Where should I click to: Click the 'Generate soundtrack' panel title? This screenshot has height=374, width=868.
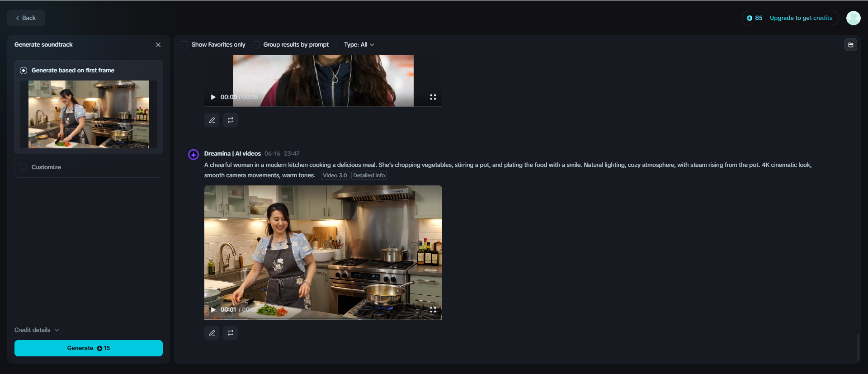(x=43, y=45)
